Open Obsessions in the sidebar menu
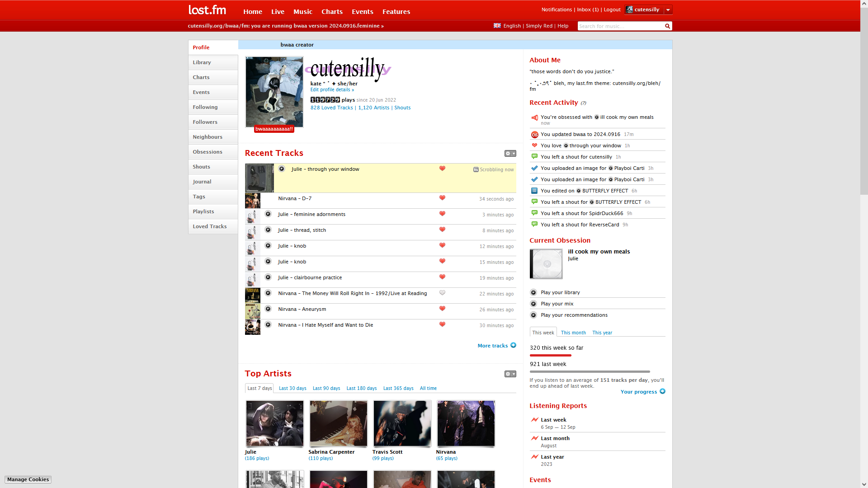The height and width of the screenshot is (488, 868). tap(208, 152)
